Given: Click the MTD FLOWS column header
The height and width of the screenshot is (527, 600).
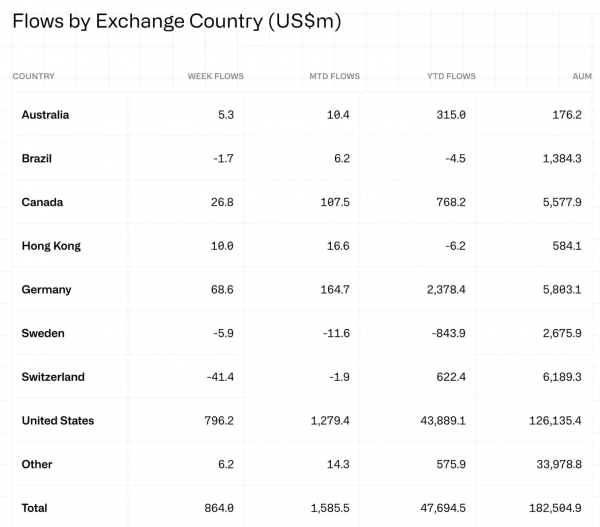Looking at the screenshot, I should pyautogui.click(x=334, y=76).
